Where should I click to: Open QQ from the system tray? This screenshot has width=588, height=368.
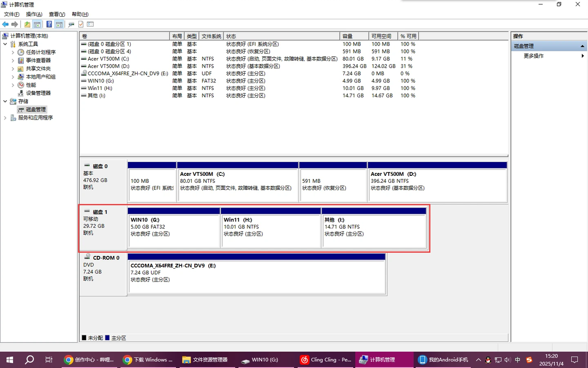[488, 360]
